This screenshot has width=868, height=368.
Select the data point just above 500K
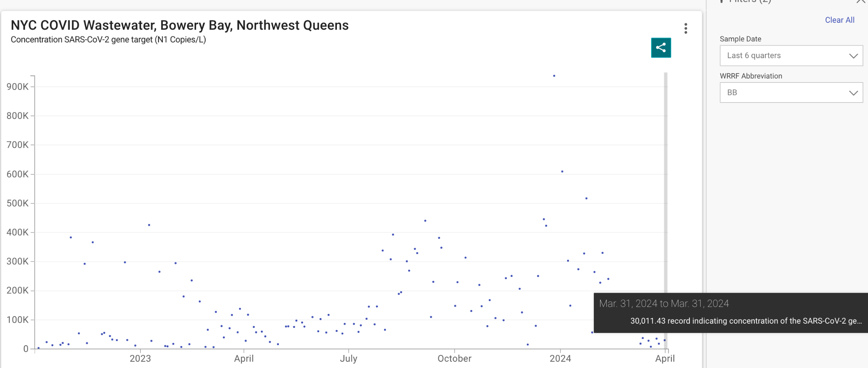[586, 198]
